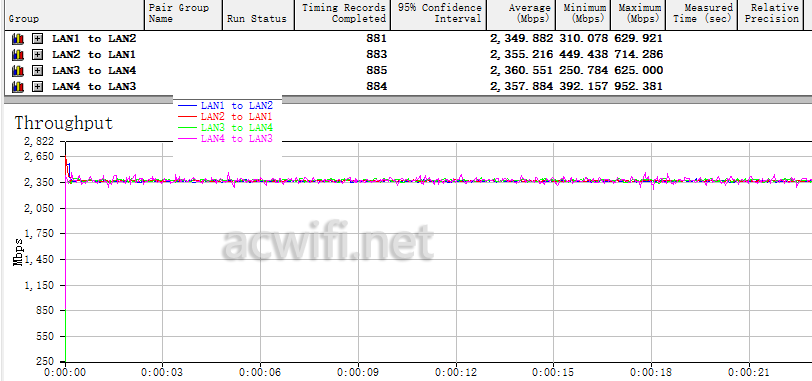The height and width of the screenshot is (381, 812).
Task: Expand the LAN3 to LAN4 group
Action: click(x=37, y=71)
